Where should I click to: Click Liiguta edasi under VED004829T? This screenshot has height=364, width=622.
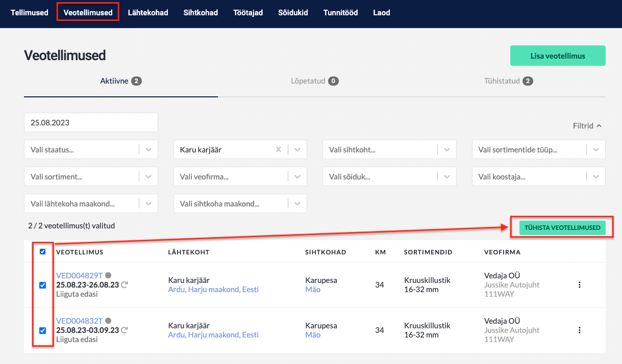[x=77, y=294]
